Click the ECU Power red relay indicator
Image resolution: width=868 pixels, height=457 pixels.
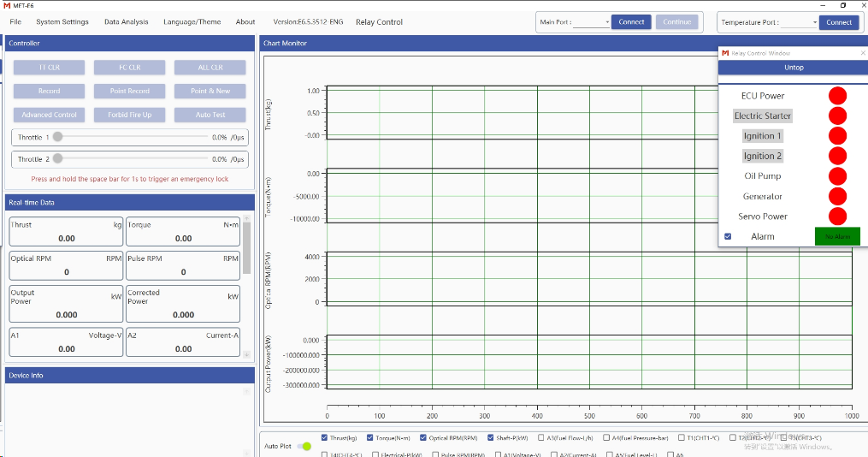(x=837, y=96)
